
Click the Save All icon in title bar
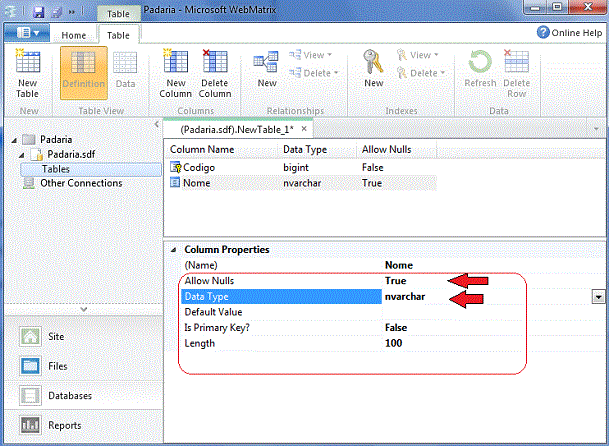(57, 12)
